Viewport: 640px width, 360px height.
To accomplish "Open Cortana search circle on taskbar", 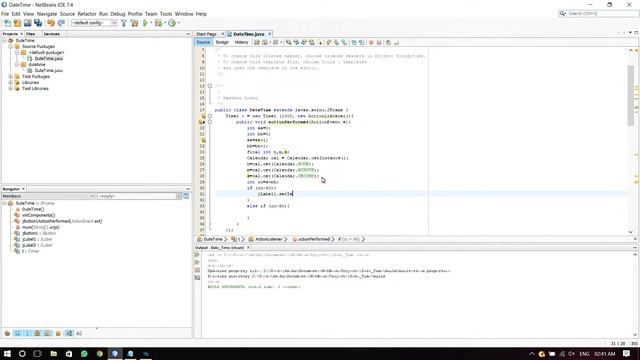I will 22,354.
